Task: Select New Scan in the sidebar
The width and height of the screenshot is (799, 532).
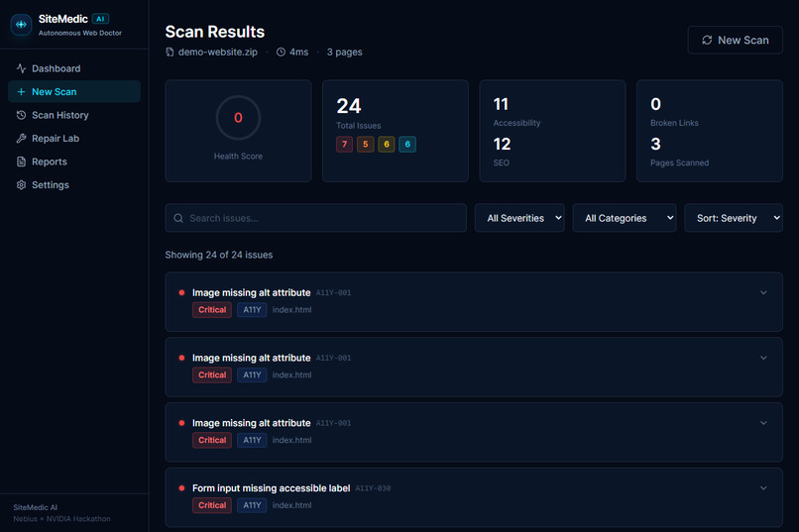Action: (x=74, y=91)
